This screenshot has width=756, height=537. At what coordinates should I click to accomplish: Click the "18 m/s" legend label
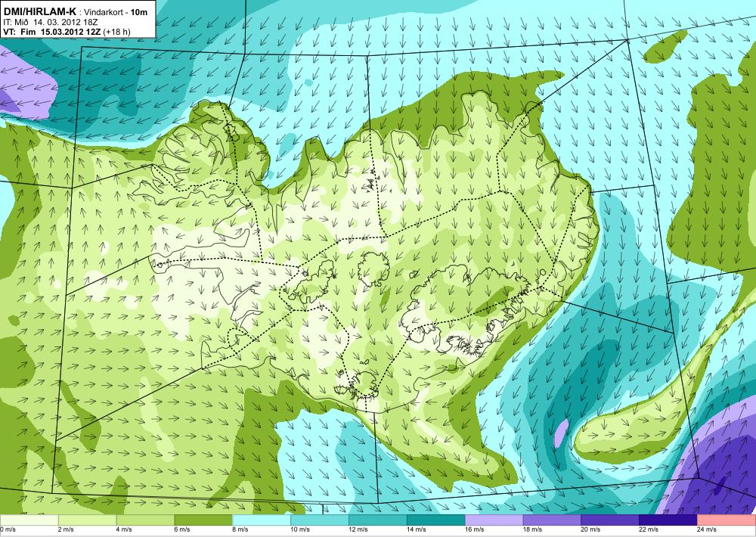click(532, 529)
